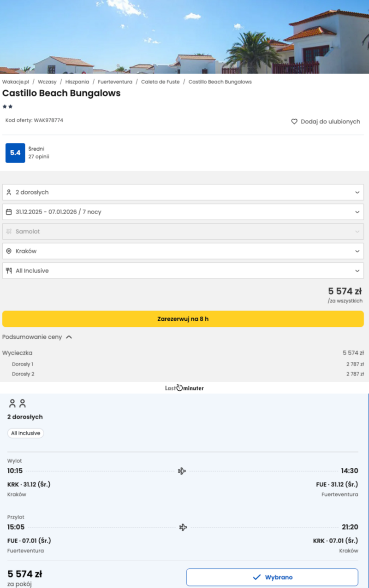Screen dimensions: 369x588
Task: Click offer code WAK978774 text
Action: (x=34, y=120)
